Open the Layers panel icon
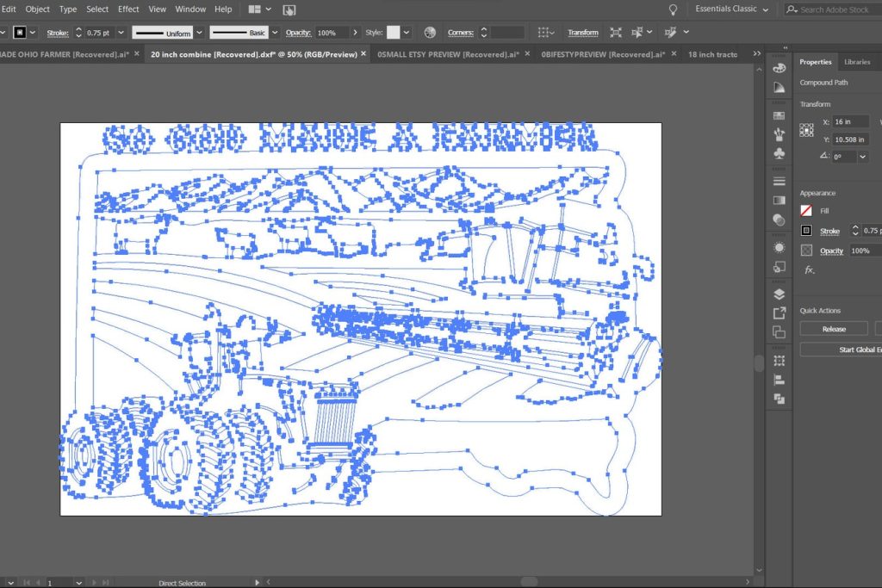The width and height of the screenshot is (882, 588). point(780,294)
